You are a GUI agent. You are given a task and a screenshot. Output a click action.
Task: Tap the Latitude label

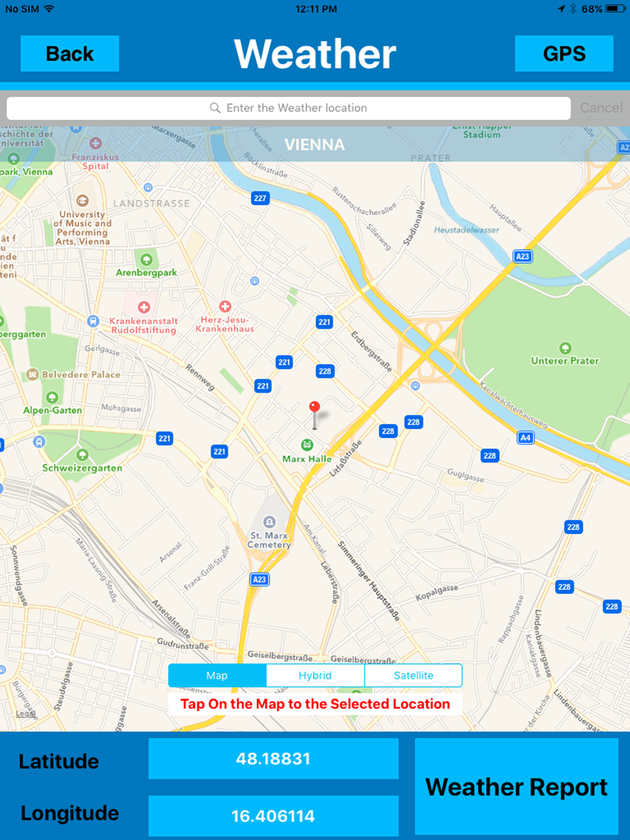point(59,761)
